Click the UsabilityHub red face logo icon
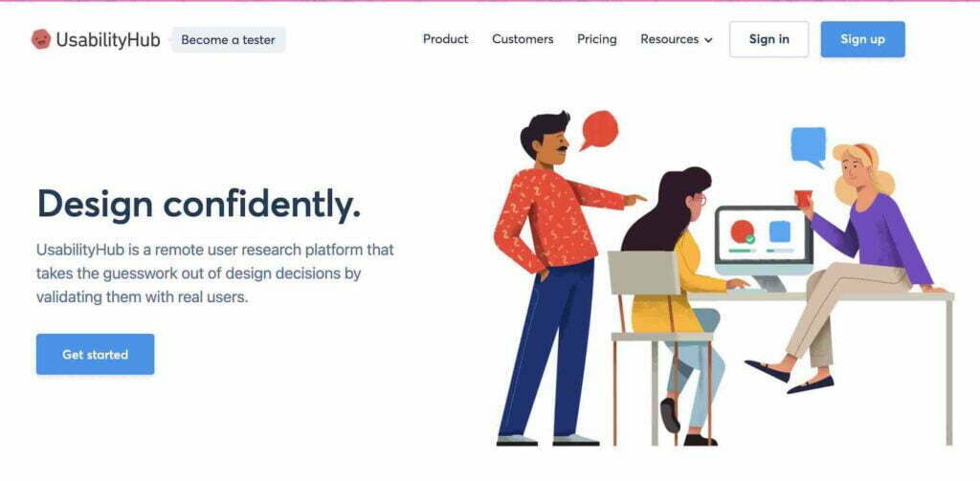Viewport: 980px width, 481px height. (x=41, y=39)
